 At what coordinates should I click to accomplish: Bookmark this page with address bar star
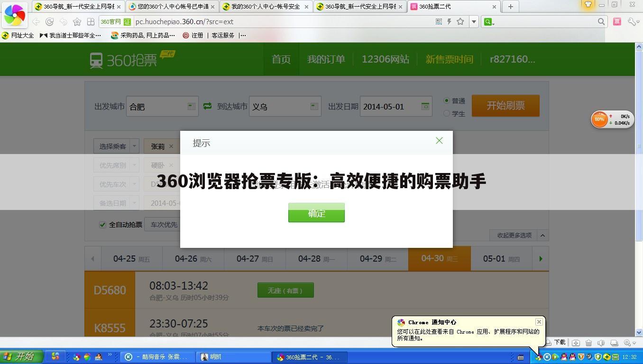tap(460, 21)
